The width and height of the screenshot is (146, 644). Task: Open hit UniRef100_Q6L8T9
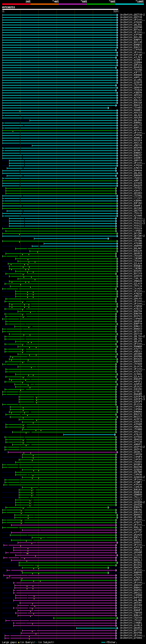tap(131, 342)
